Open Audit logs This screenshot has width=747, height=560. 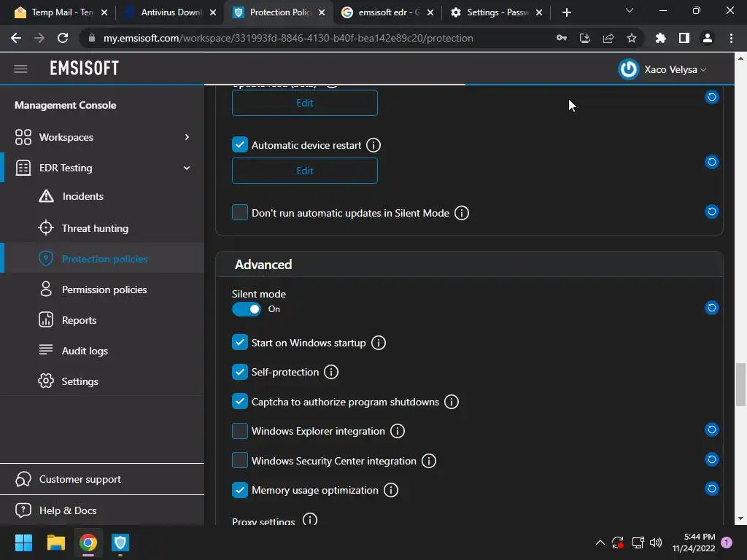click(85, 351)
